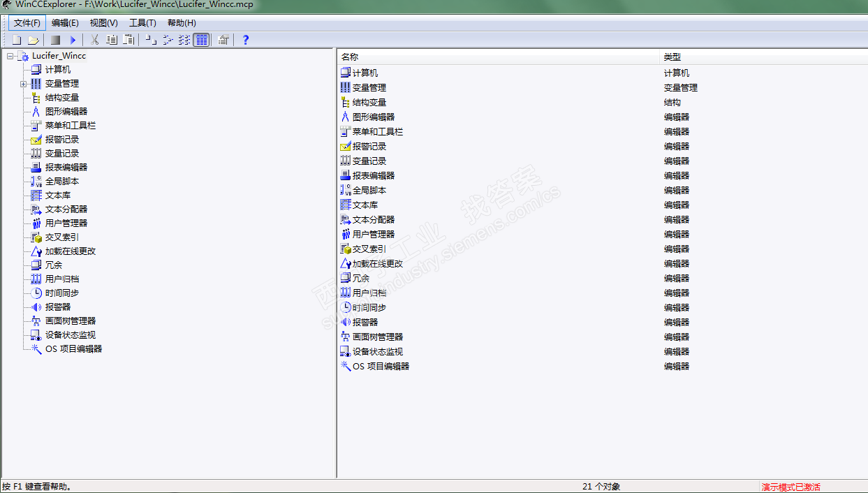The image size is (868, 493).
Task: Click the Copy toolbar icon
Action: tap(112, 40)
